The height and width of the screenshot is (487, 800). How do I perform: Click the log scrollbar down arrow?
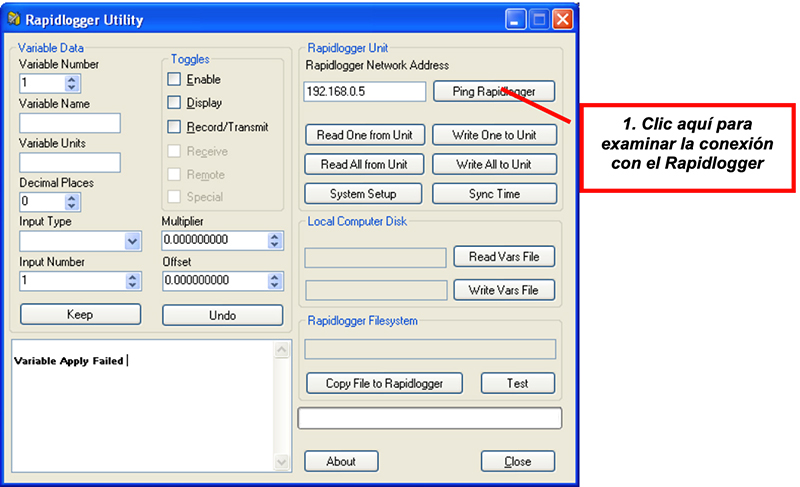point(282,462)
